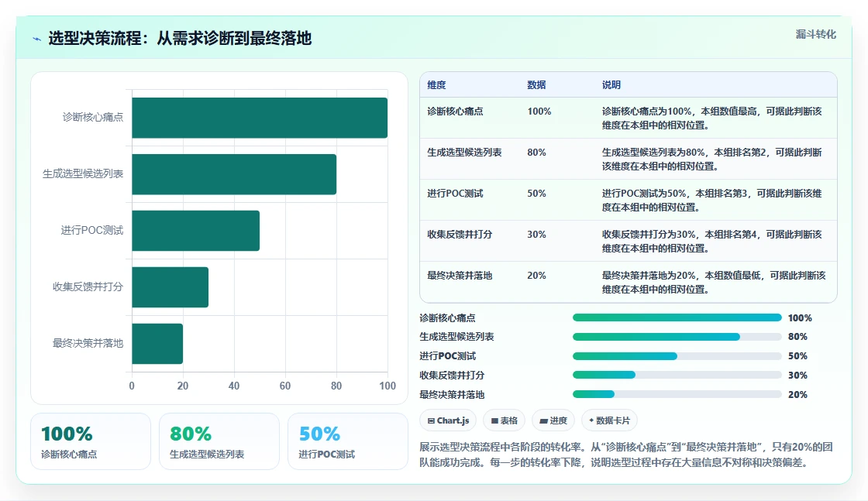Click the 50% table data cell
This screenshot has width=868, height=501.
[536, 194]
